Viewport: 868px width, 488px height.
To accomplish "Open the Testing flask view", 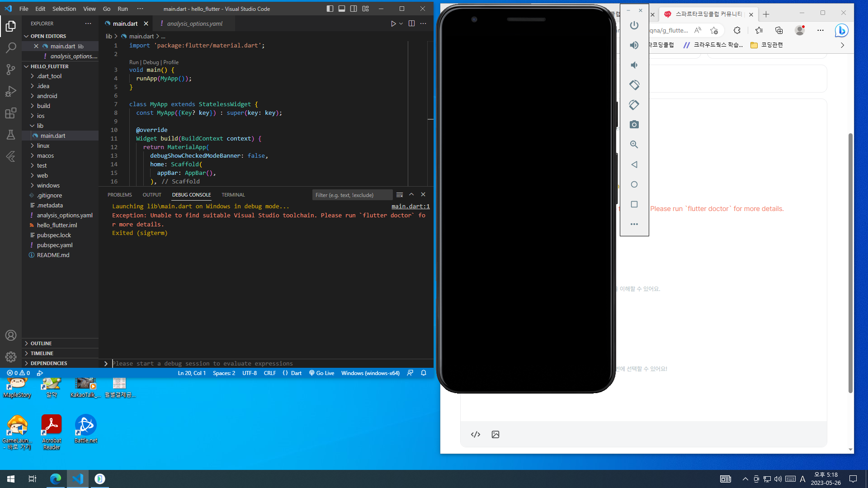I will pos(11,134).
